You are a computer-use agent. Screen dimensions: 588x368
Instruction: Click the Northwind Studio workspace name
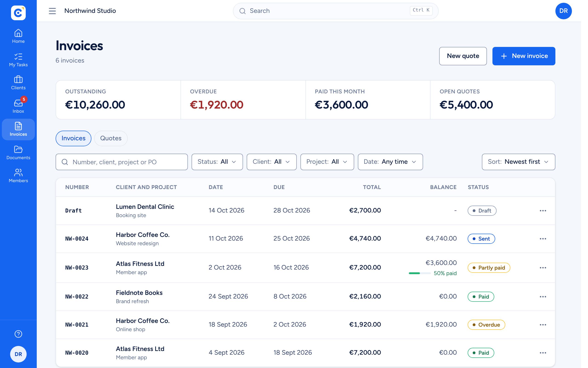[90, 11]
